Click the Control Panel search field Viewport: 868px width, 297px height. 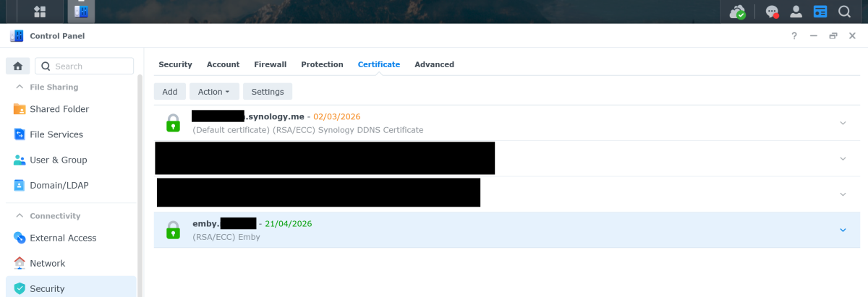coord(85,66)
